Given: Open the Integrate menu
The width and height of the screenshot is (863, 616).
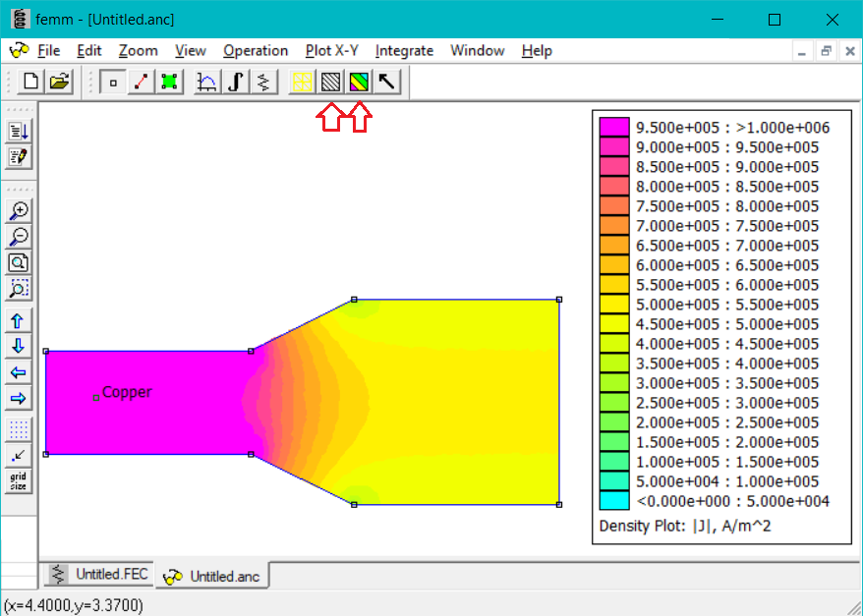Looking at the screenshot, I should (404, 50).
